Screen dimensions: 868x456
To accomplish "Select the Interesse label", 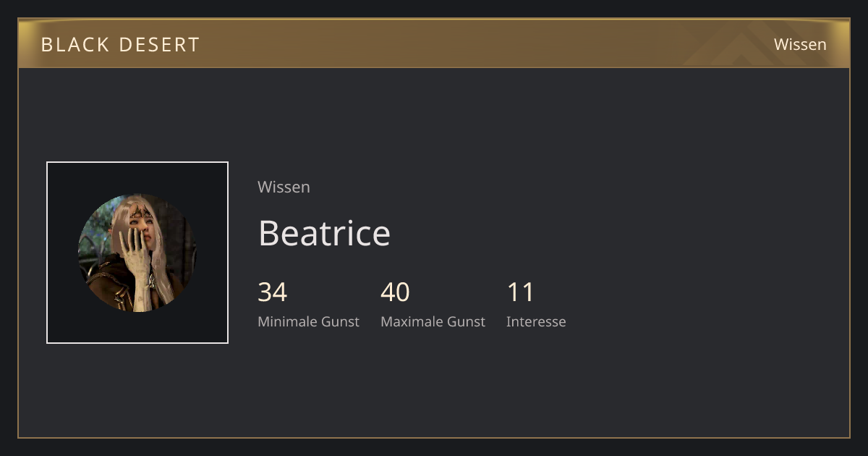I will (536, 321).
